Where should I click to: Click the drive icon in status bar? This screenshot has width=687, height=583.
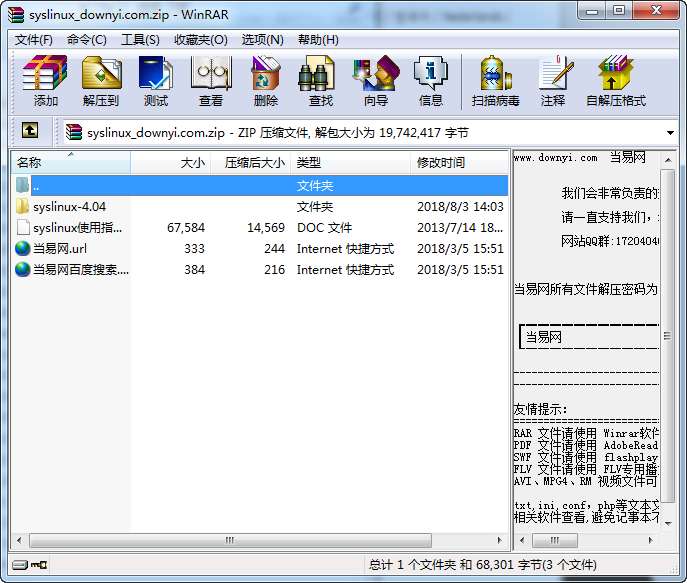(x=20, y=565)
